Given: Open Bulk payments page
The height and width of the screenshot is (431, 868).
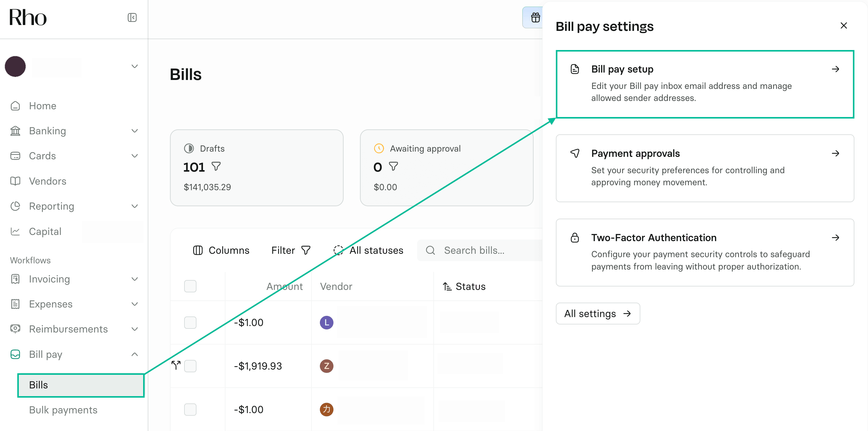Looking at the screenshot, I should (x=63, y=410).
